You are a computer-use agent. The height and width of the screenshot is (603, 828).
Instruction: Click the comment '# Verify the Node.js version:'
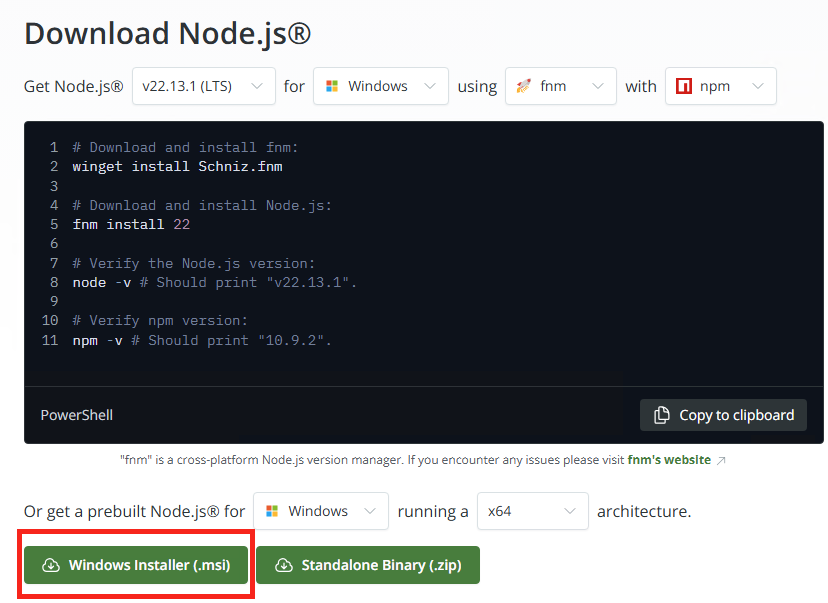194,263
